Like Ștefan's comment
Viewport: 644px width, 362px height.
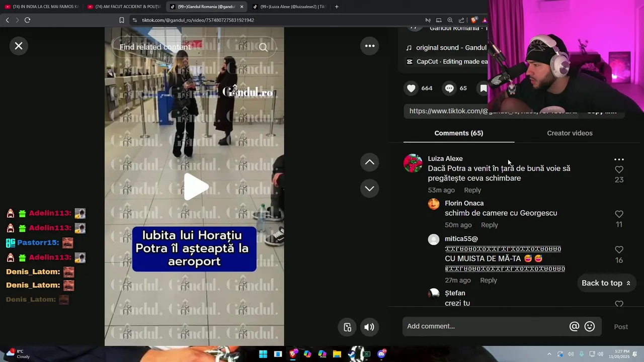pos(619,304)
